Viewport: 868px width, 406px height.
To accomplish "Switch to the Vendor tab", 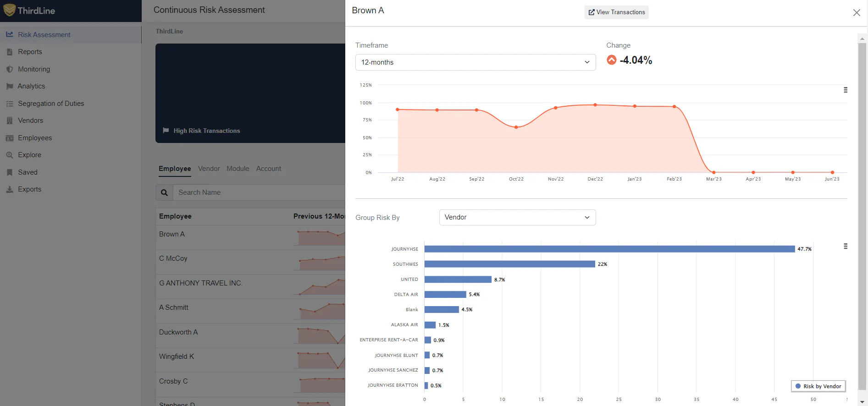I will tap(209, 169).
